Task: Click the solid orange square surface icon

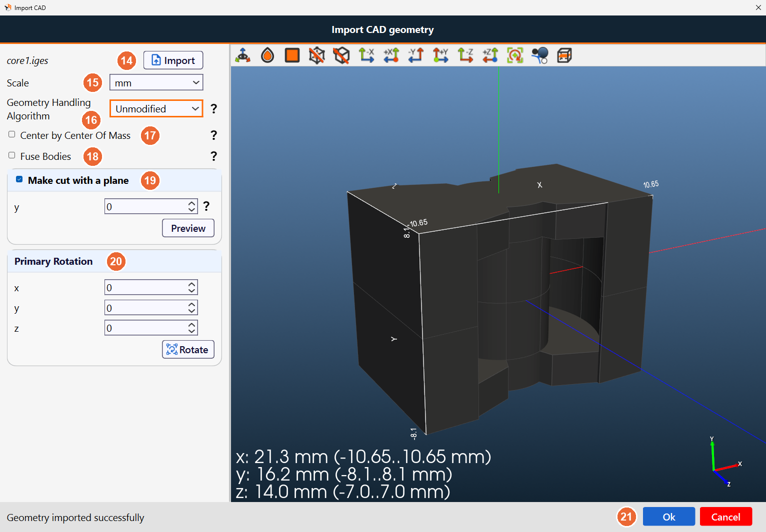Action: click(x=292, y=55)
